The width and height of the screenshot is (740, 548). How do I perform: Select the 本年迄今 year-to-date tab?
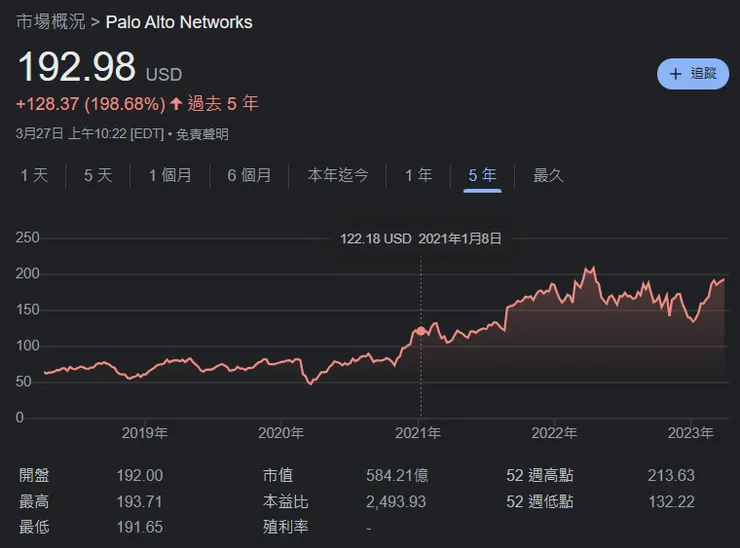(338, 175)
